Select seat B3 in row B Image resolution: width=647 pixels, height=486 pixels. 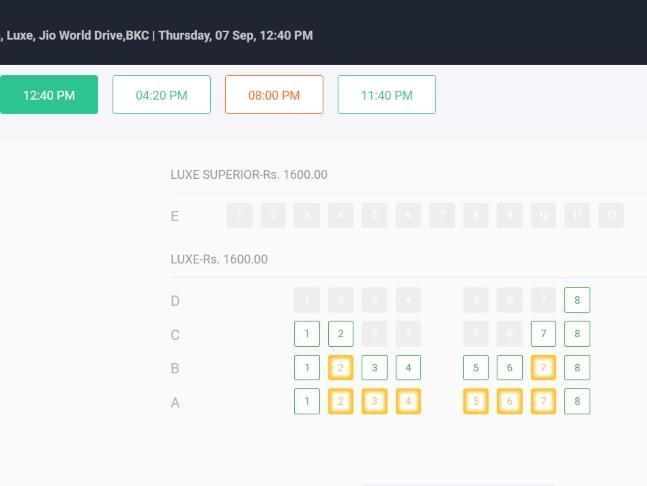tap(374, 368)
